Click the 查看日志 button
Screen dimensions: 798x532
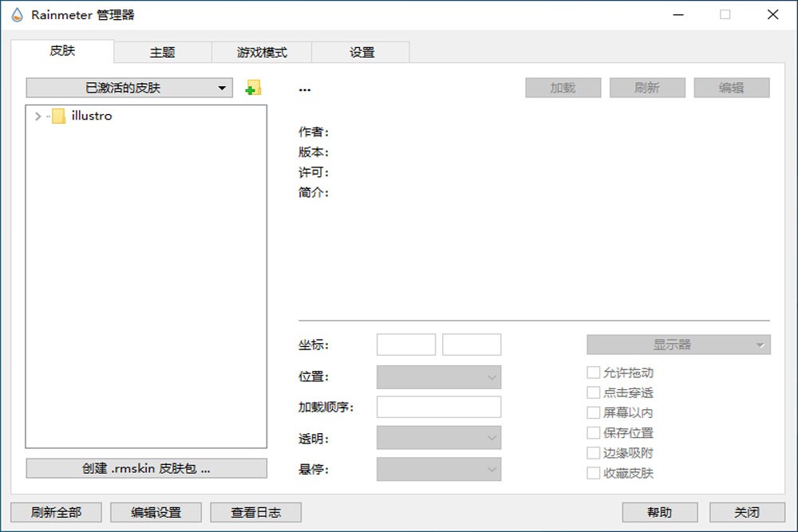(255, 512)
